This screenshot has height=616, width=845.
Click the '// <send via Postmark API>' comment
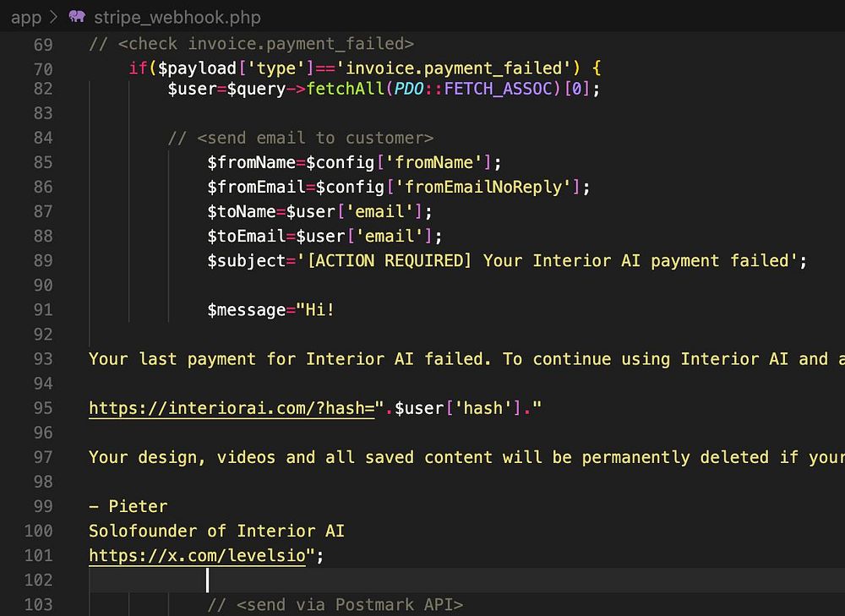(335, 604)
